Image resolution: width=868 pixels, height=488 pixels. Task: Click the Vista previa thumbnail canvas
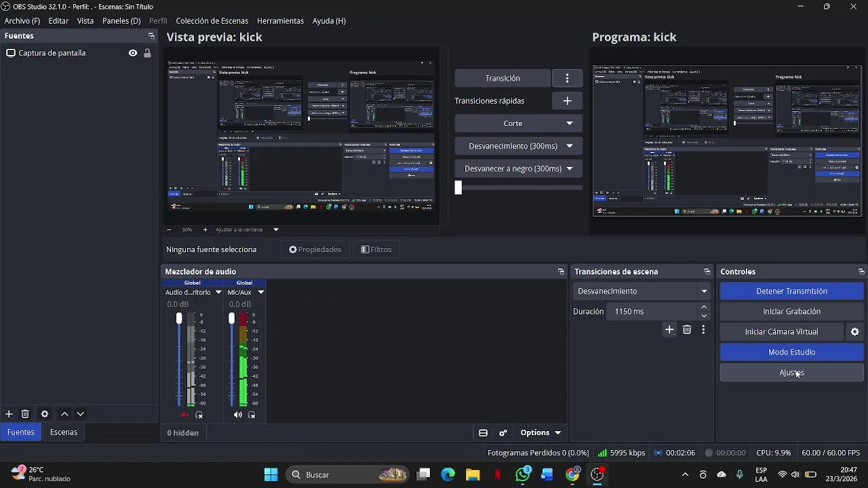tap(301, 136)
